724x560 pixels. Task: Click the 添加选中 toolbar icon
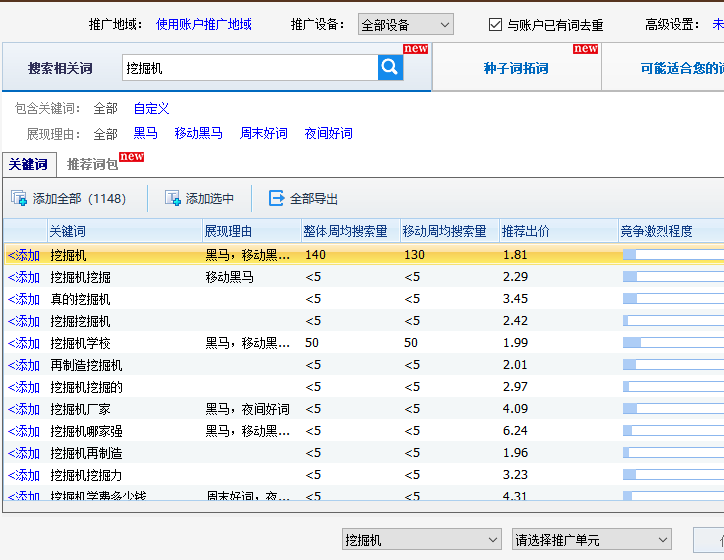[x=173, y=199]
